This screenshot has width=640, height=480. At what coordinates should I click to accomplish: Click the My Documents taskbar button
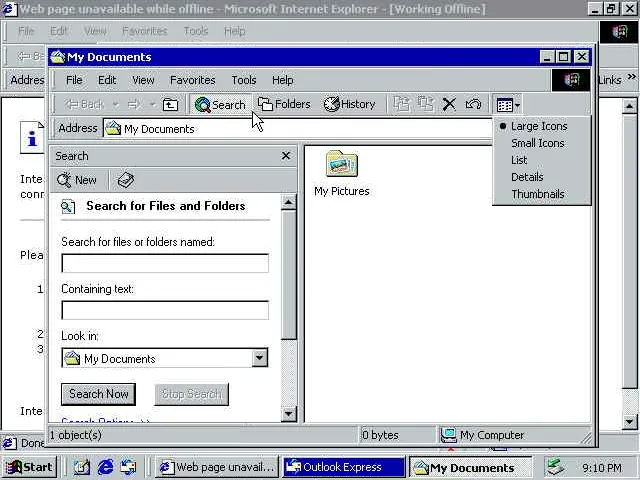click(x=471, y=467)
